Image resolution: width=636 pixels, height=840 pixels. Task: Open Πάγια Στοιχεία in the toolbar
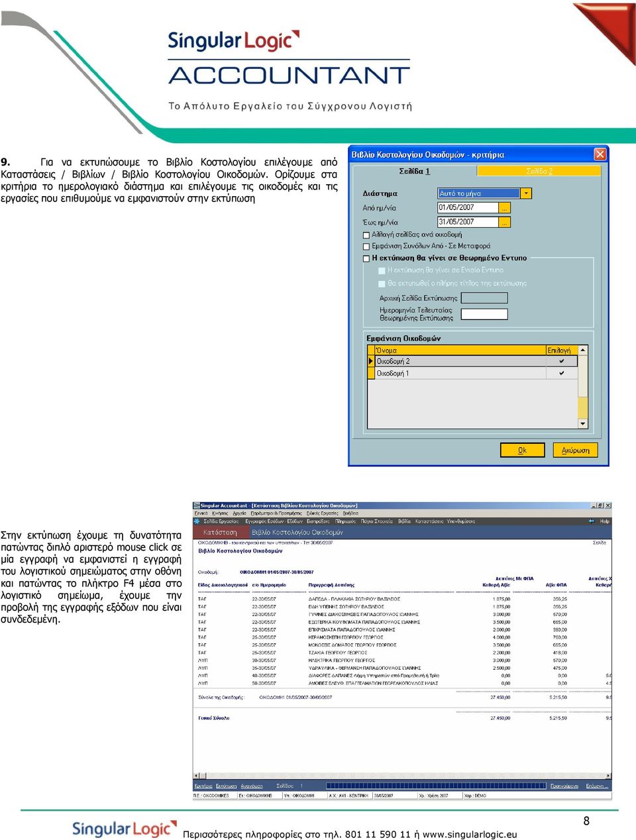tap(376, 521)
